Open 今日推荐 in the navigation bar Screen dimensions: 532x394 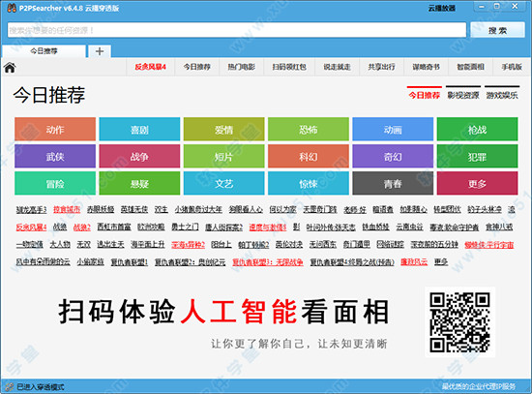coord(196,67)
